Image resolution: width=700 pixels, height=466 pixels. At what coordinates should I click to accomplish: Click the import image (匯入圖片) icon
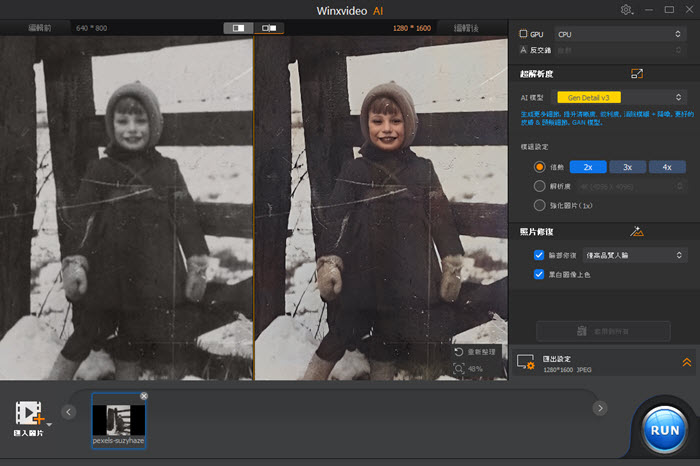coord(28,414)
